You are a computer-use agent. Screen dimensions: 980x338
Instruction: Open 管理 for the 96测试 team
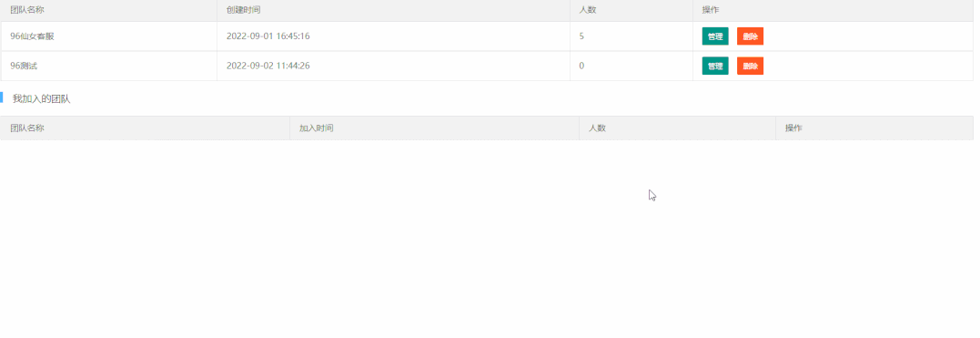(x=715, y=66)
